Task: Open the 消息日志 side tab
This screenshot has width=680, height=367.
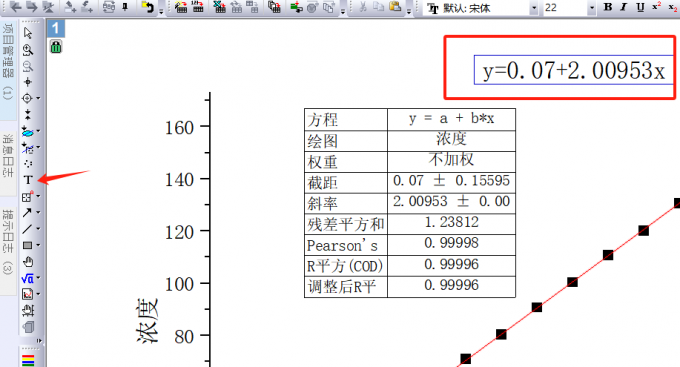Action: click(8, 155)
